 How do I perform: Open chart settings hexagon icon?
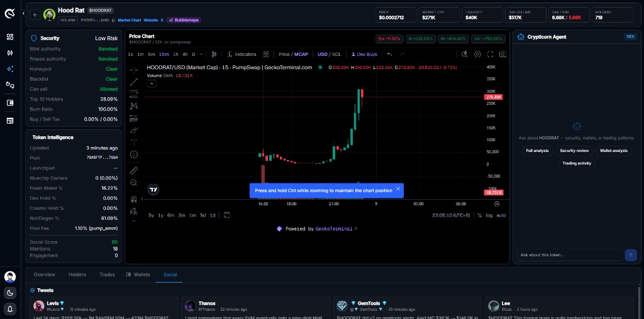(477, 54)
